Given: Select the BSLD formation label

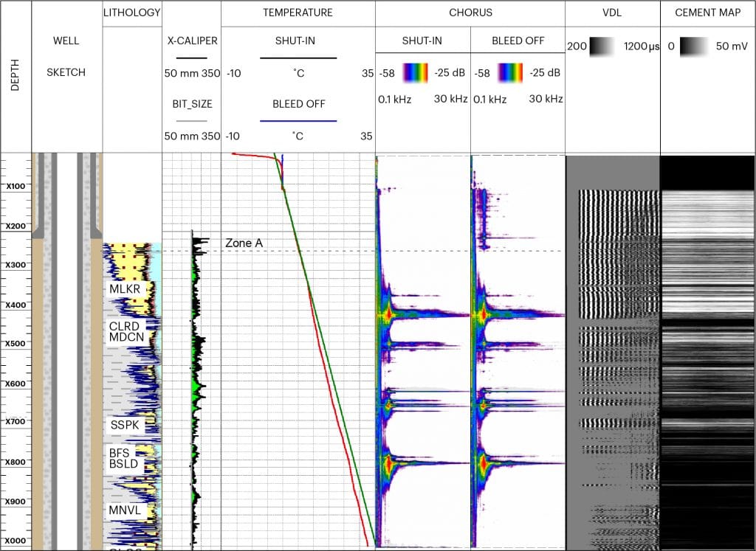Looking at the screenshot, I should (x=124, y=465).
